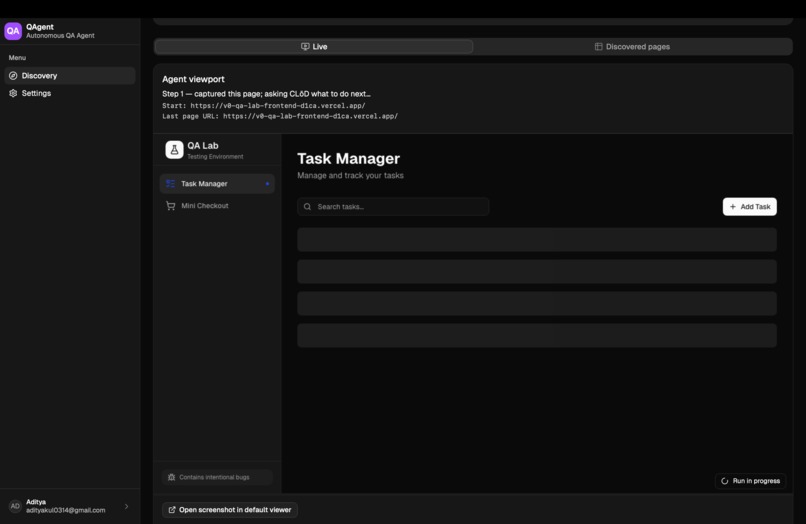The width and height of the screenshot is (806, 524).
Task: Select Task Manager in QA Lab sidebar
Action: click(217, 184)
